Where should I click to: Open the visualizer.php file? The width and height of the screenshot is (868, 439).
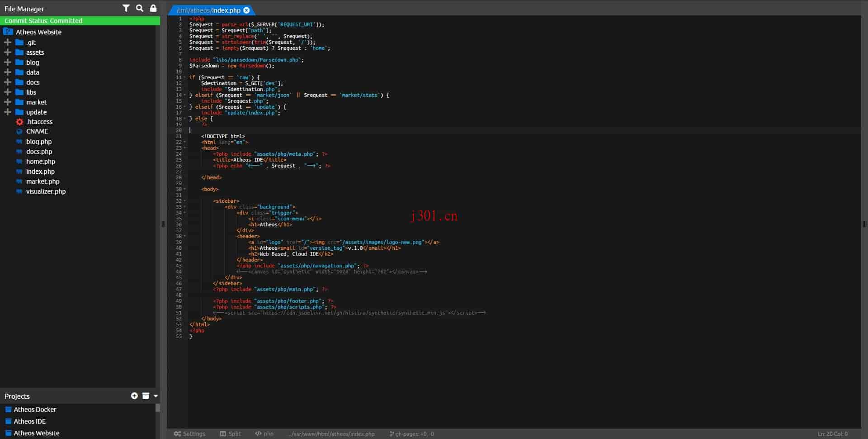click(x=46, y=191)
